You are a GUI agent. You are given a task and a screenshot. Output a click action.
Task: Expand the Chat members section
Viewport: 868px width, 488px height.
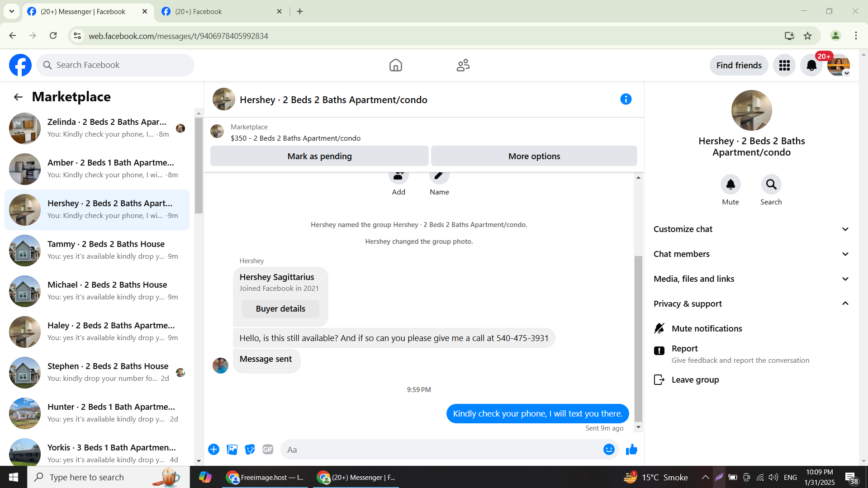(751, 254)
